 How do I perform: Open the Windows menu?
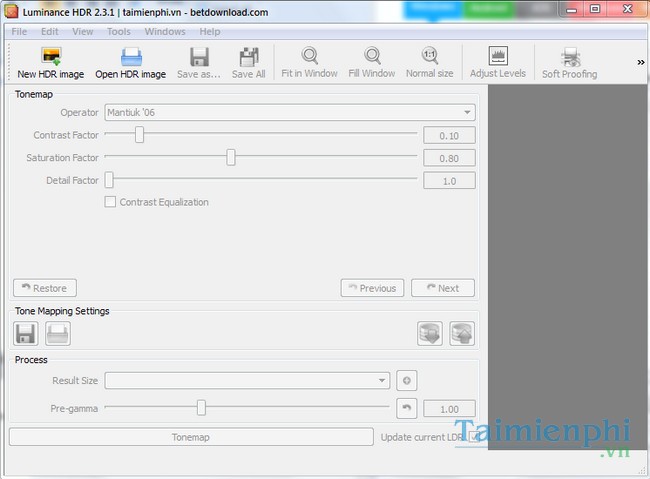[x=165, y=31]
